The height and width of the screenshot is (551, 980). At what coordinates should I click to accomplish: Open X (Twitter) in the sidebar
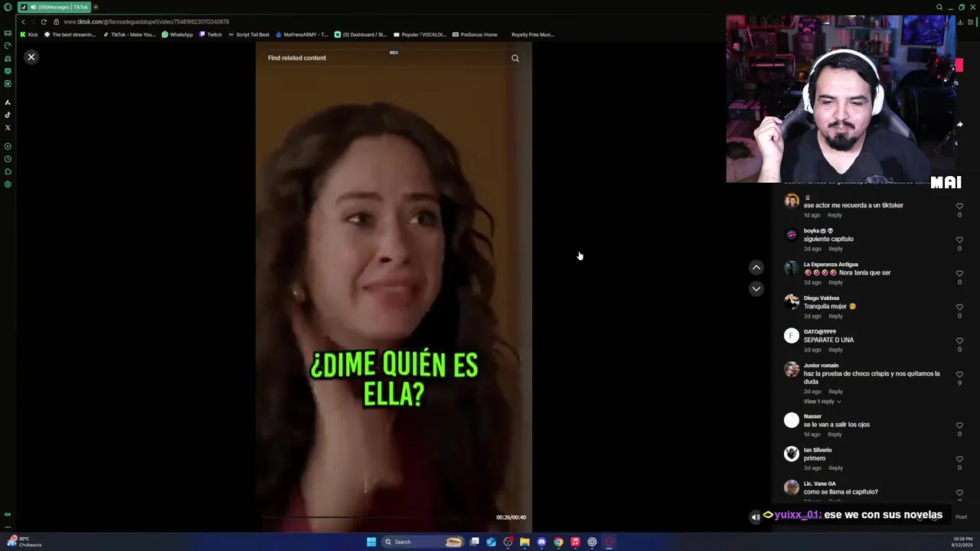tap(8, 128)
